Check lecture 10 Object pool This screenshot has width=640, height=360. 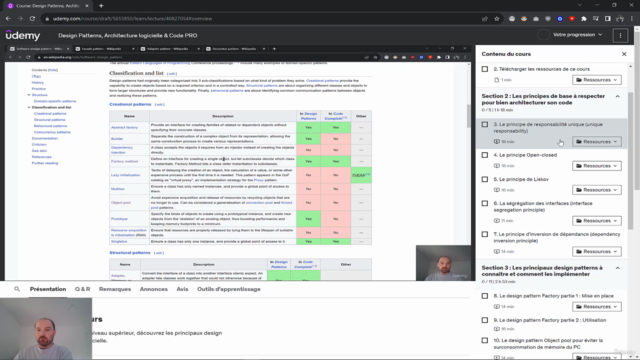coord(484,340)
